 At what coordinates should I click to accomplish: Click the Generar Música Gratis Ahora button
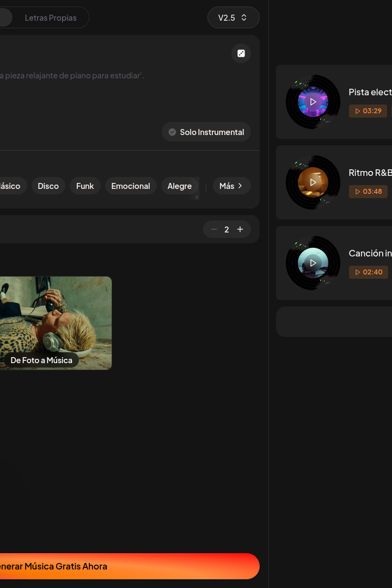pyautogui.click(x=130, y=566)
